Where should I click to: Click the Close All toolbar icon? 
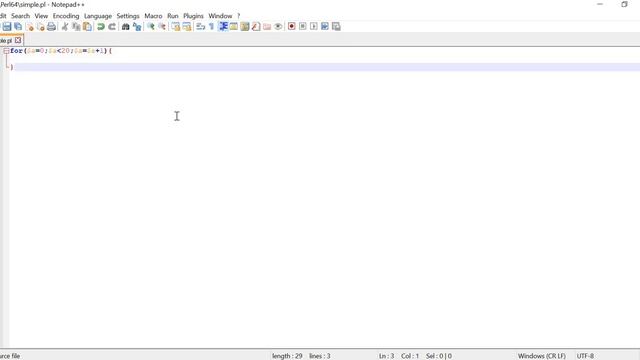[x=40, y=27]
